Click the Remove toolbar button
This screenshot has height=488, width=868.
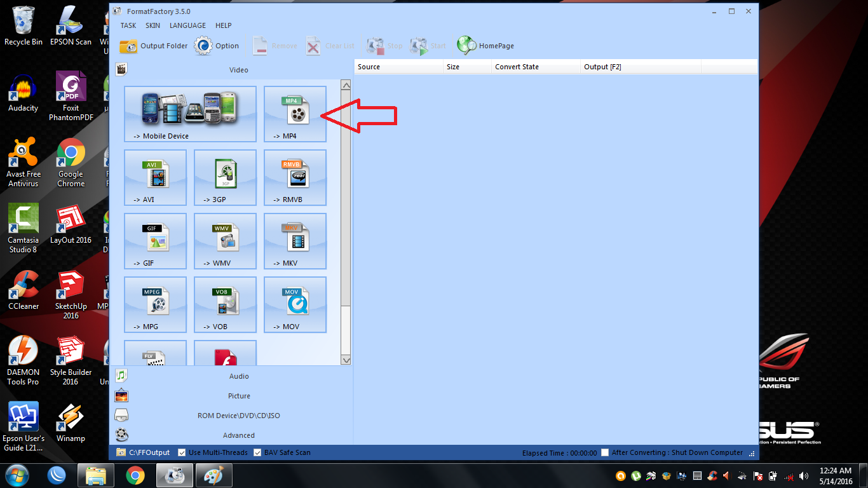[x=275, y=46]
